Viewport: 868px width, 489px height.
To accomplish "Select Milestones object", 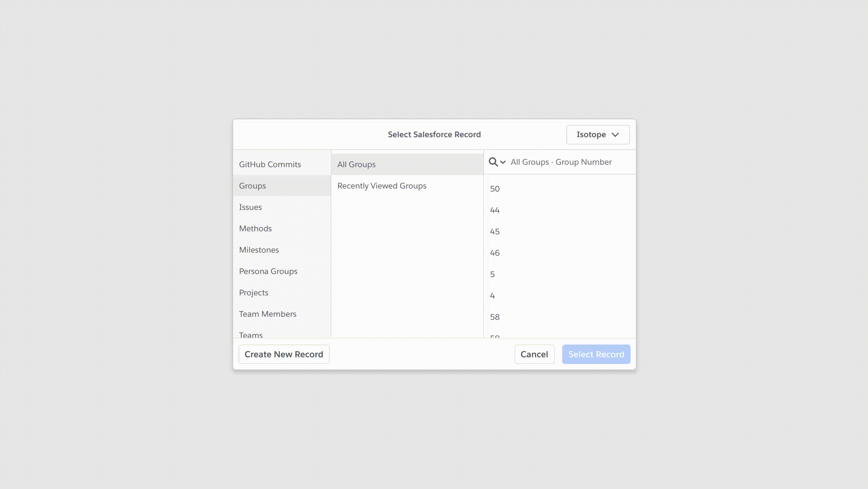I will coord(259,250).
